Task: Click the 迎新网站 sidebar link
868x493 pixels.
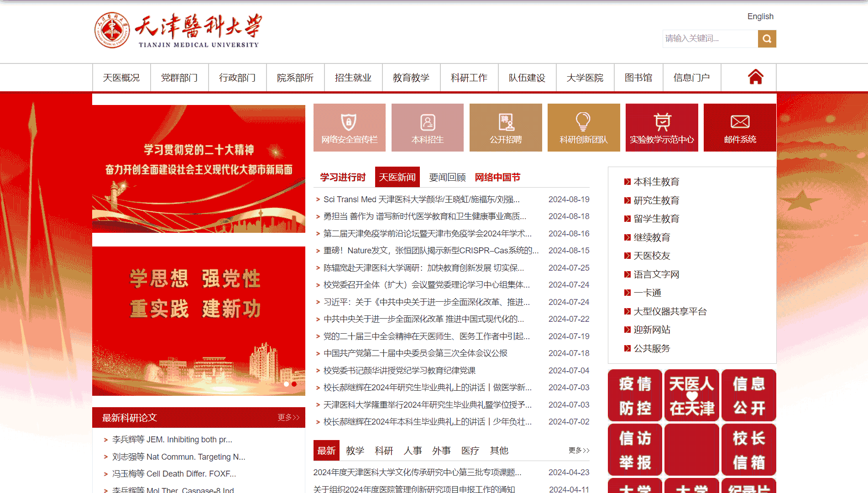Action: [x=652, y=330]
